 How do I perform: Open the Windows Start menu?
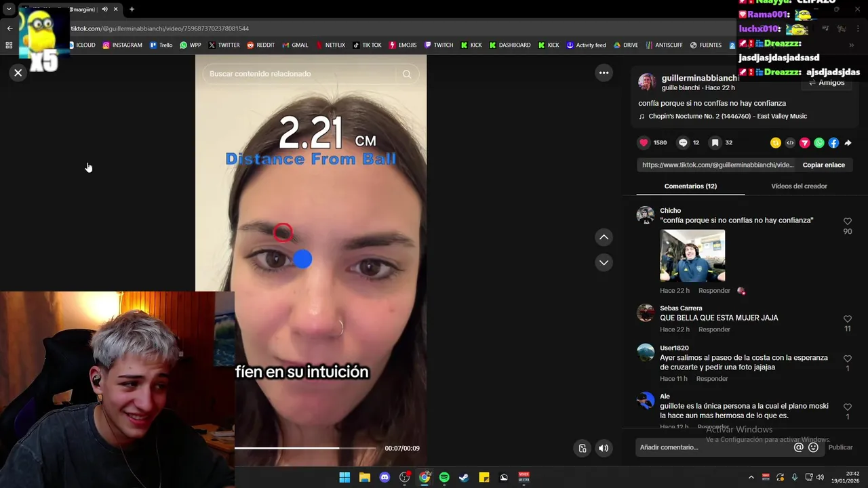point(344,477)
